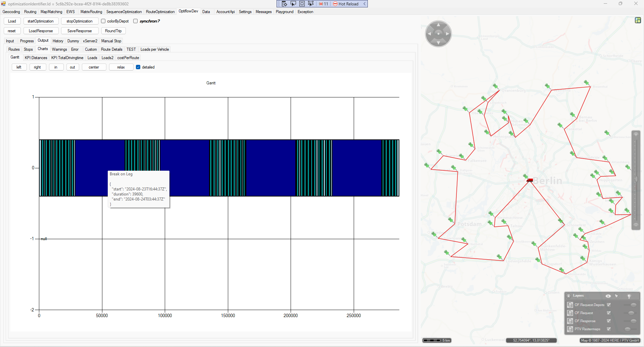Image resolution: width=644 pixels, height=347 pixels.
Task: Open the RouteOptimization tab
Action: click(x=160, y=12)
